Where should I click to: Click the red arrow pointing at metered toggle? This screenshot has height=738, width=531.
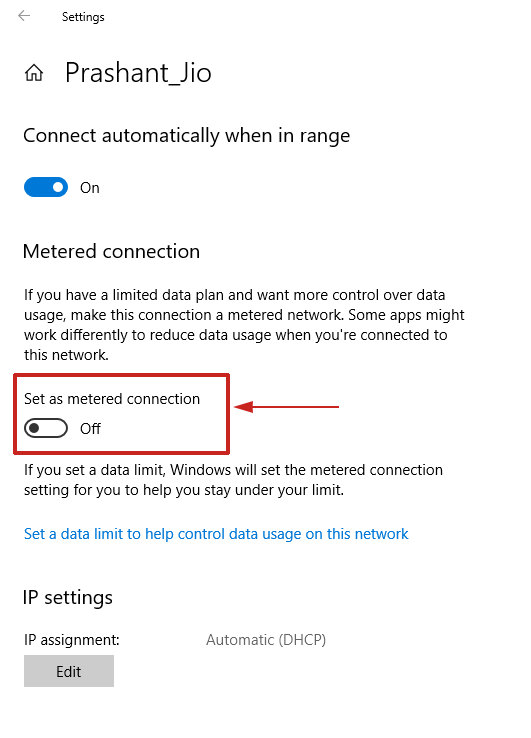286,407
